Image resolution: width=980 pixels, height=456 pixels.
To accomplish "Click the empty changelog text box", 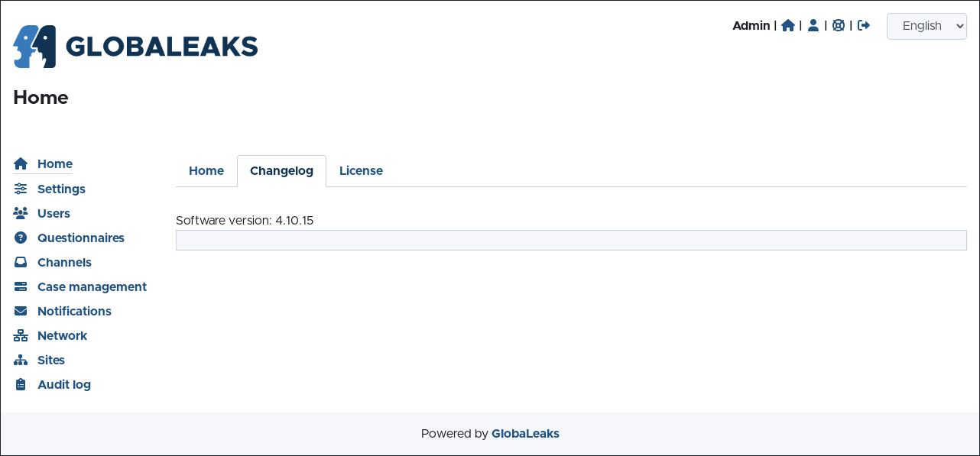I will 571,240.
